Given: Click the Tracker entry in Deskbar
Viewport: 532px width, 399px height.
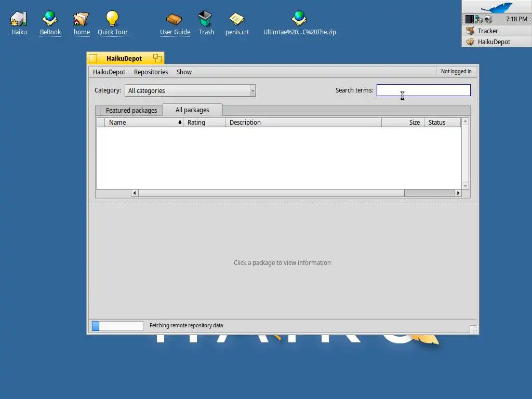Looking at the screenshot, I should [497, 31].
